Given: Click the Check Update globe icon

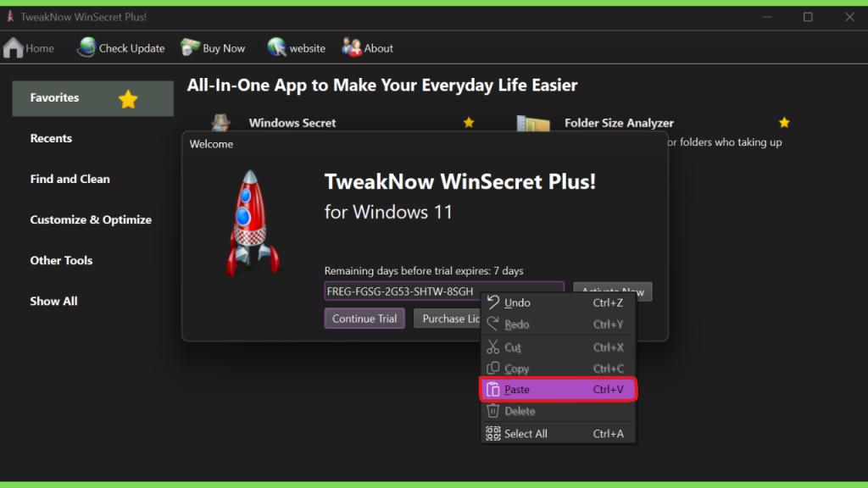Looking at the screenshot, I should pyautogui.click(x=86, y=47).
